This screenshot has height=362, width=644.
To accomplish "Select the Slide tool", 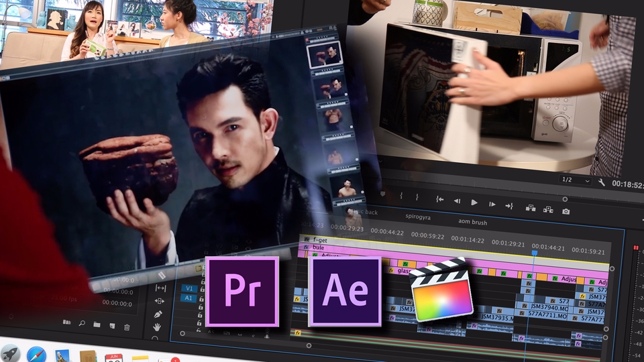I will click(160, 301).
